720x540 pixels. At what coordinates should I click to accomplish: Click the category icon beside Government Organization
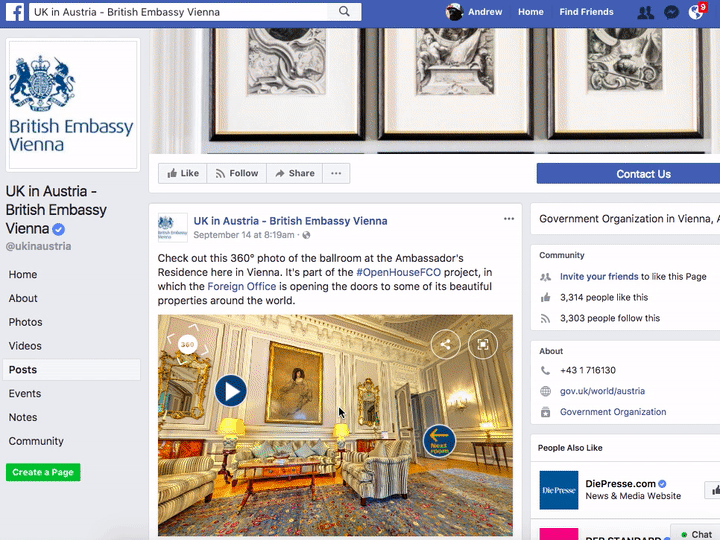point(546,412)
